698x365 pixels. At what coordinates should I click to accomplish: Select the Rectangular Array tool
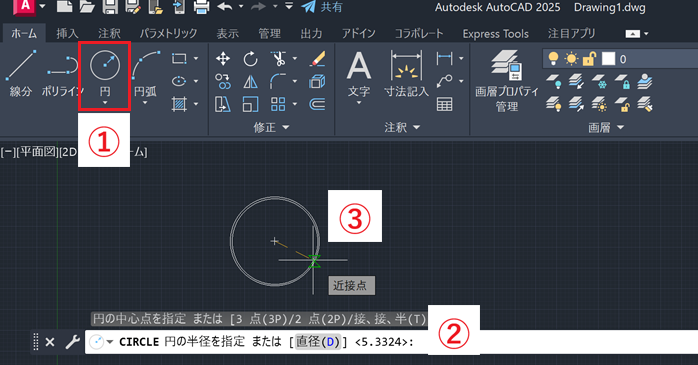(278, 104)
